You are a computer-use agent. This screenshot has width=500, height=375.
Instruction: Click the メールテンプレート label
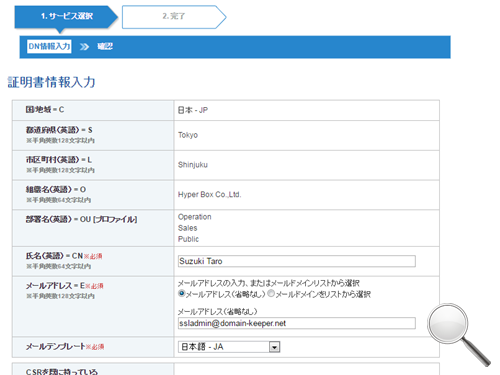(x=56, y=347)
